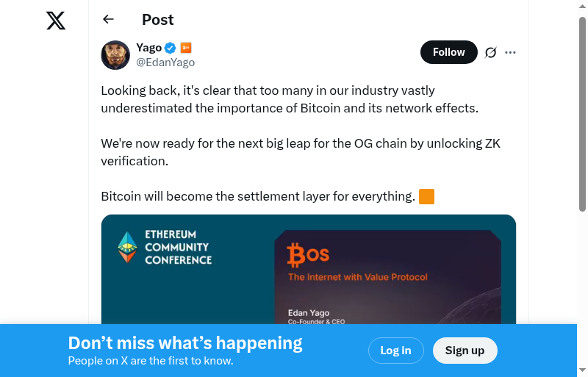Click the scrollbar down arrow
This screenshot has width=588, height=377.
point(582,370)
